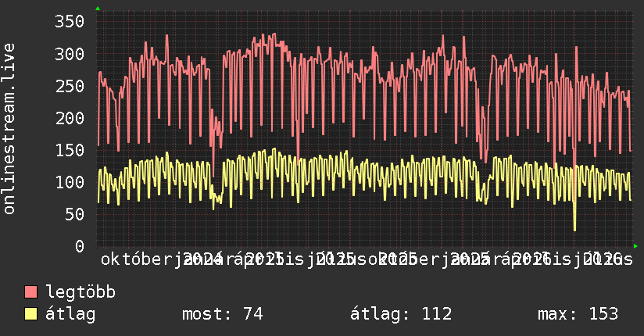Click the 'most: 74' value
The width and height of the screenshot is (644, 336).
pyautogui.click(x=222, y=314)
